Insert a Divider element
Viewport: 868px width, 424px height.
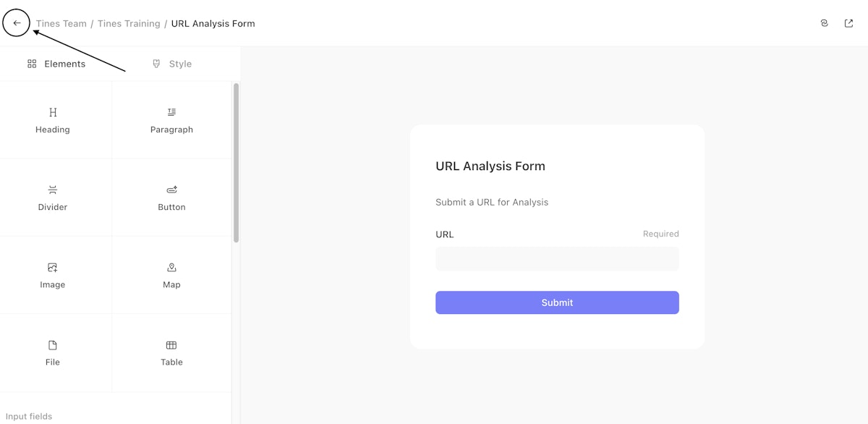pyautogui.click(x=53, y=198)
